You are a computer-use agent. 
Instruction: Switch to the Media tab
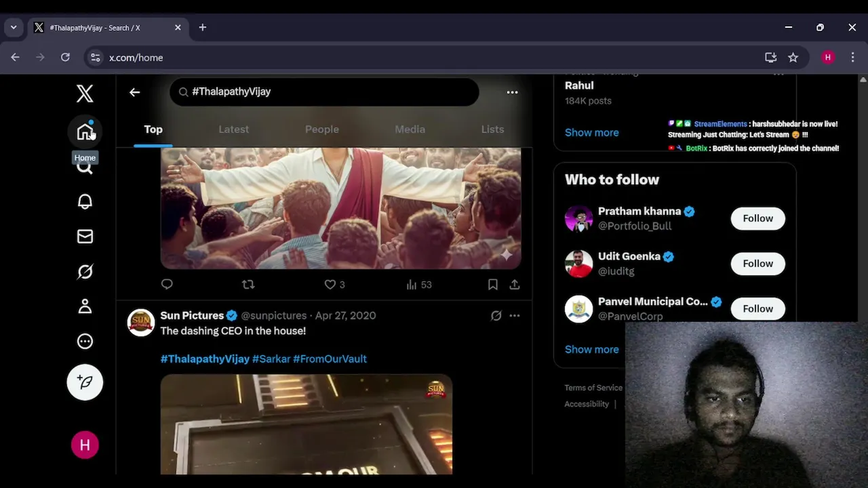coord(410,129)
